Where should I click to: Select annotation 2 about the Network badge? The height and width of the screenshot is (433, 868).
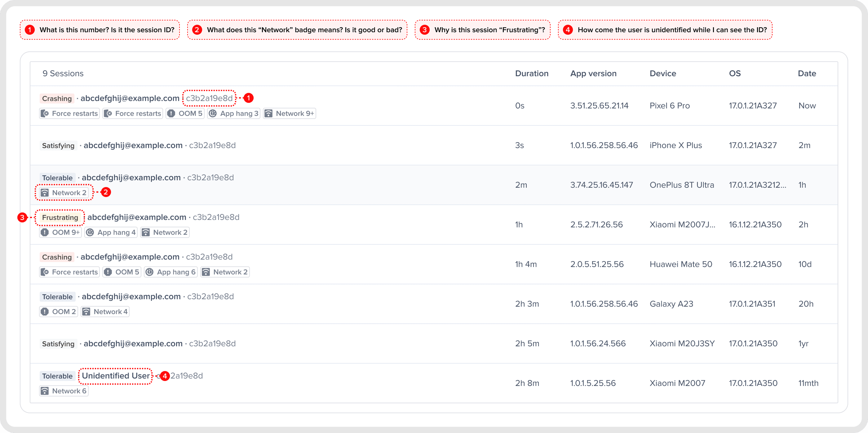pyautogui.click(x=297, y=30)
